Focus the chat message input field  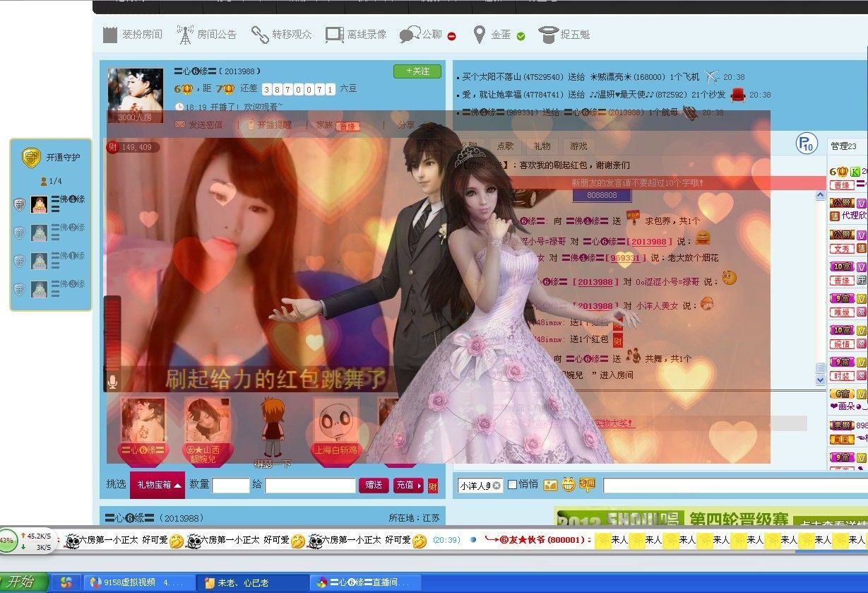click(x=735, y=486)
